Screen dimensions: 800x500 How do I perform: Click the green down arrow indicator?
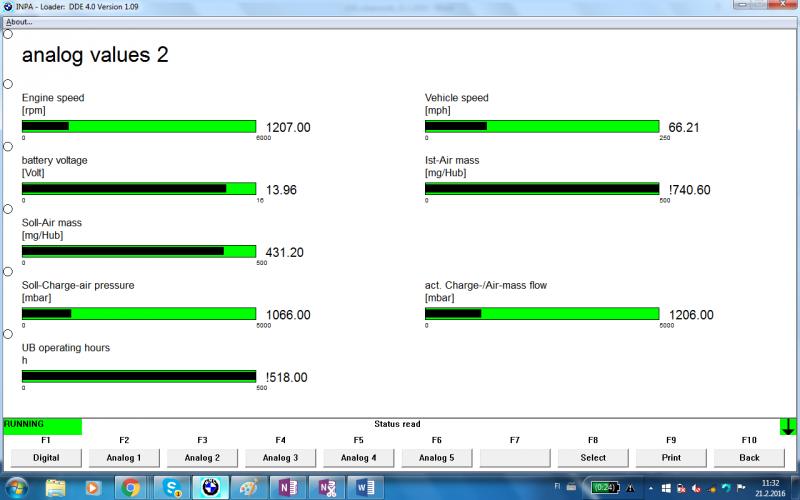[788, 426]
